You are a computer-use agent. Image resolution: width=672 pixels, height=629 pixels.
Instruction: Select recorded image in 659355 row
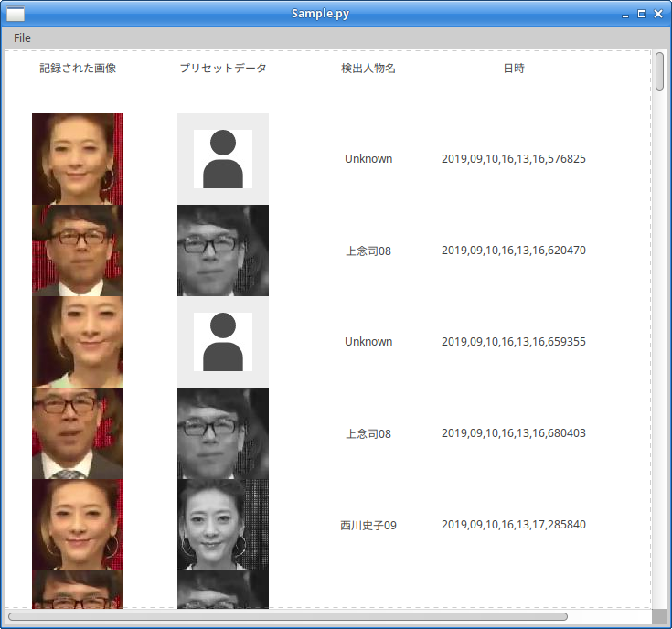[x=78, y=342]
